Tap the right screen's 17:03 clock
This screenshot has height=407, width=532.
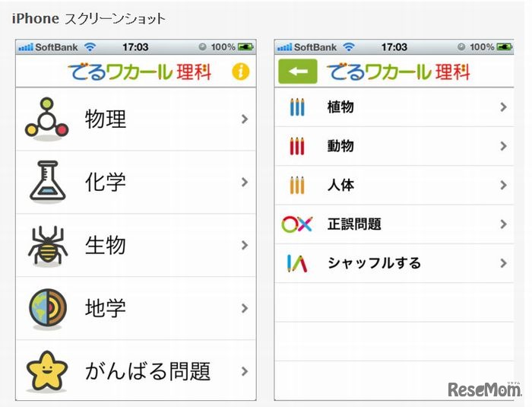(394, 47)
